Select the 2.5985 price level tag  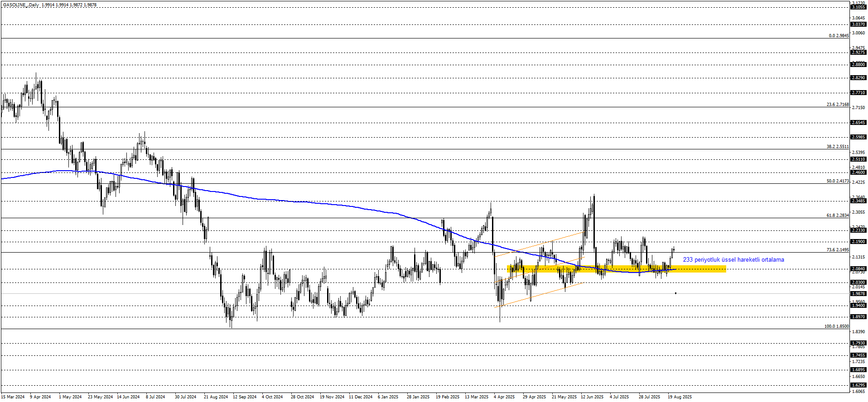click(858, 137)
